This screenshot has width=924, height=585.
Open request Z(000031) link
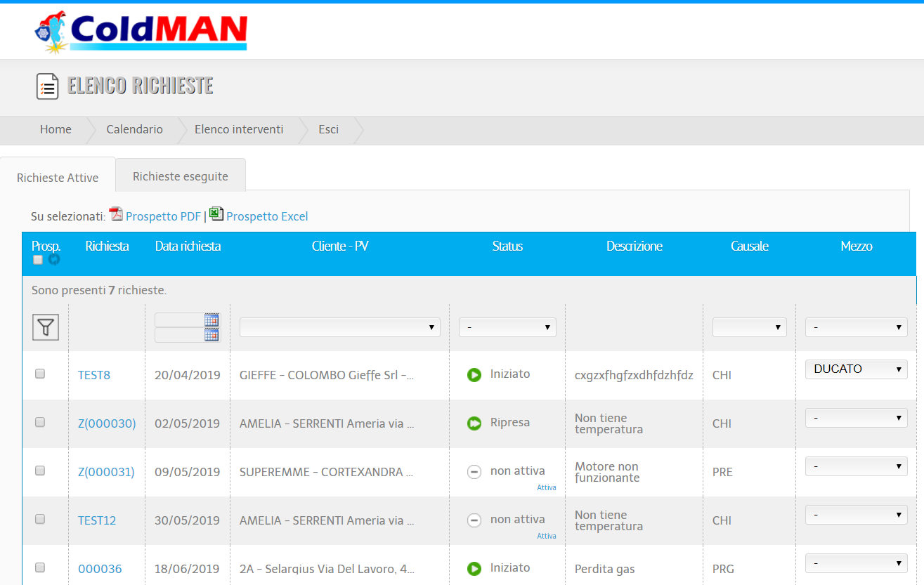click(x=106, y=472)
